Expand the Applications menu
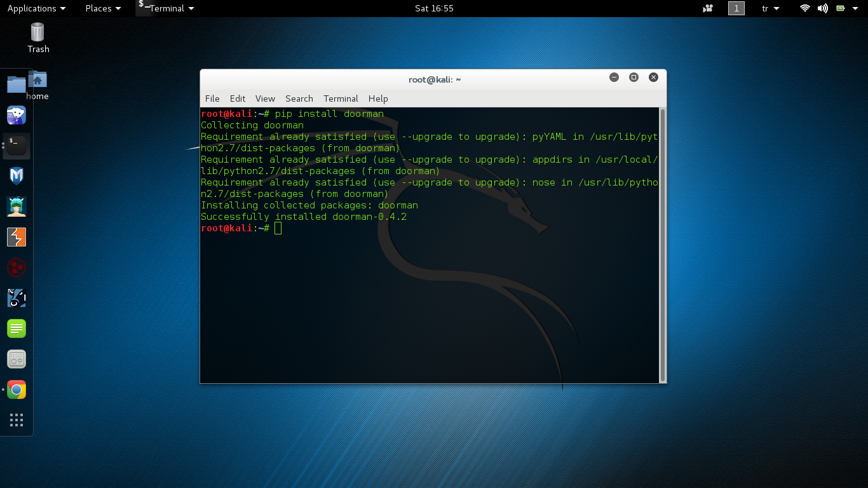868x488 pixels. (x=36, y=8)
